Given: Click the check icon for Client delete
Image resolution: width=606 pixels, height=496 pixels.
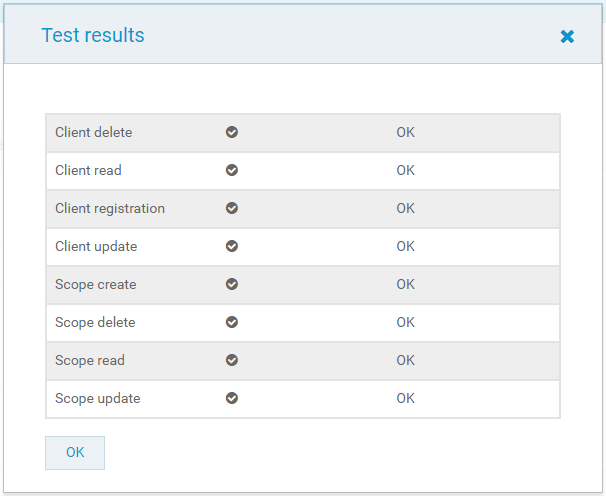Looking at the screenshot, I should [232, 132].
